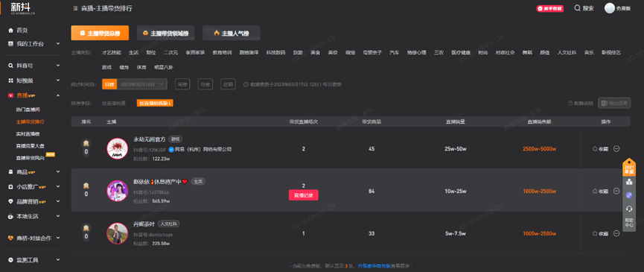Open the 永劫无间官方 streamer name link
The image size is (644, 272).
click(x=150, y=139)
